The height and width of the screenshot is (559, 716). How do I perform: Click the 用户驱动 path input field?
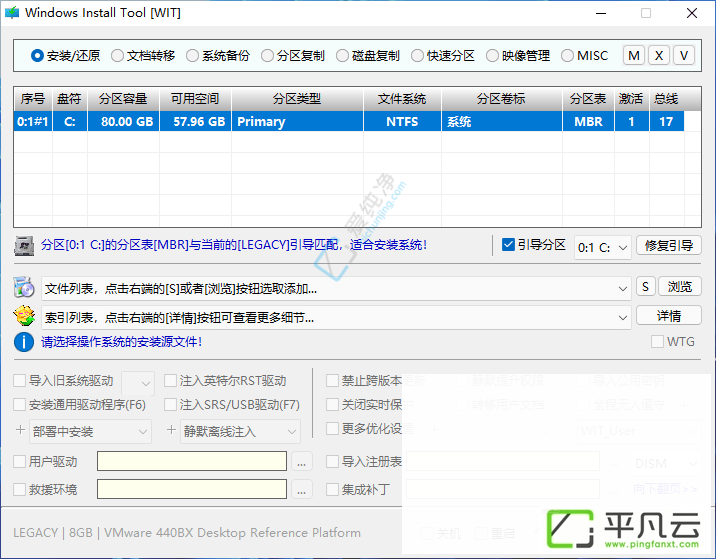click(192, 461)
